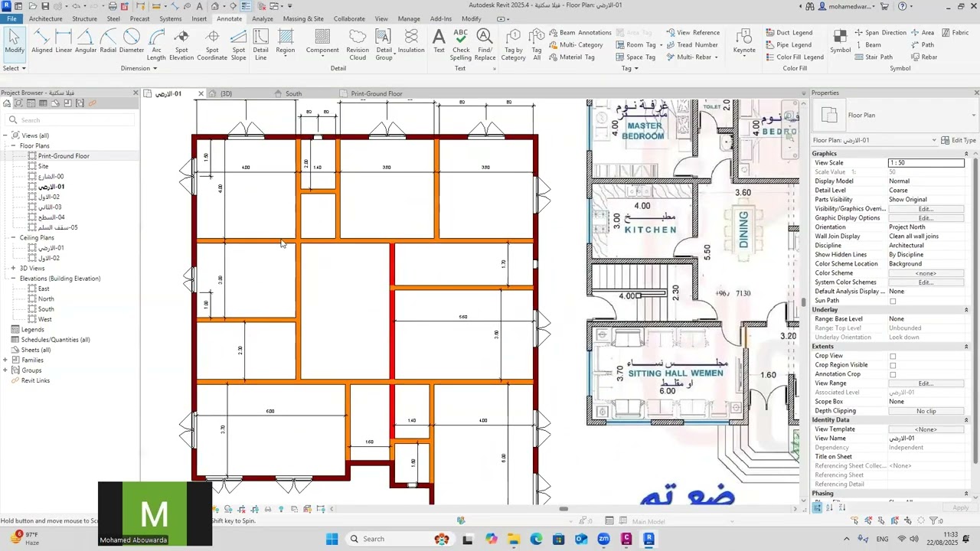Select the Arc Length dimension tool
980x551 pixels.
tap(156, 44)
